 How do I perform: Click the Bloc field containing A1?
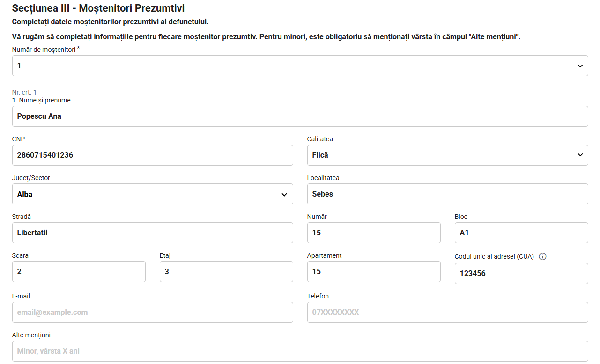(521, 233)
